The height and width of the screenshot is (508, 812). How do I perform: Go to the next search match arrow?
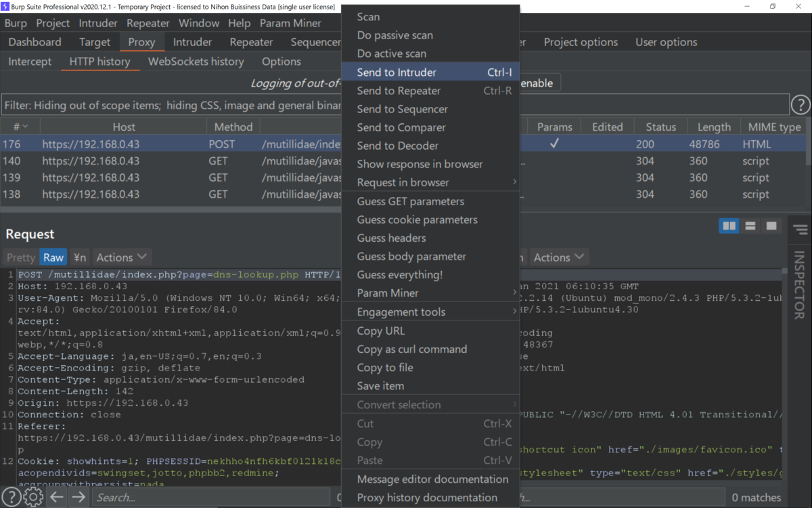pyautogui.click(x=78, y=497)
